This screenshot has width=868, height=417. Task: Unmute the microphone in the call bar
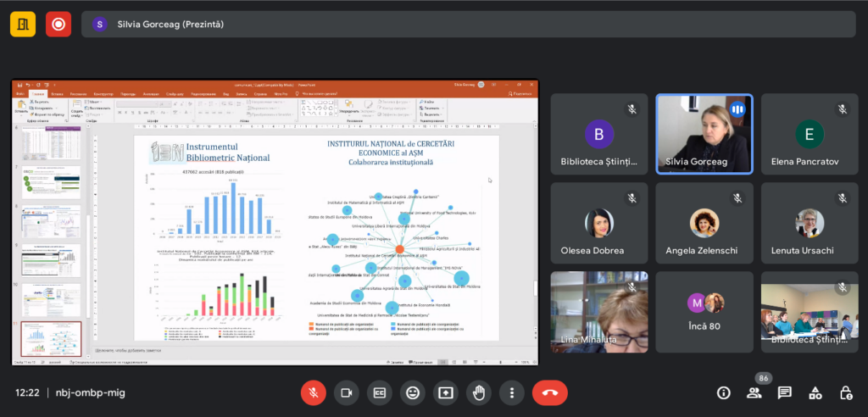313,392
